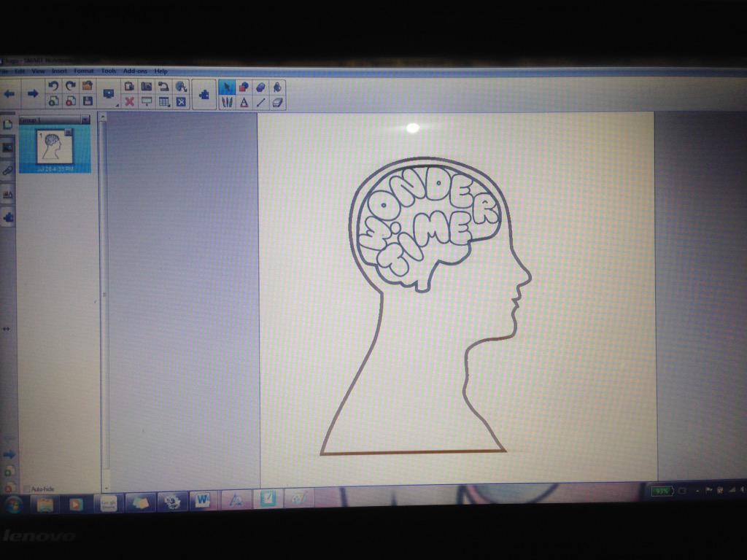
Task: Enable the Auto-hide checkbox
Action: coord(27,489)
